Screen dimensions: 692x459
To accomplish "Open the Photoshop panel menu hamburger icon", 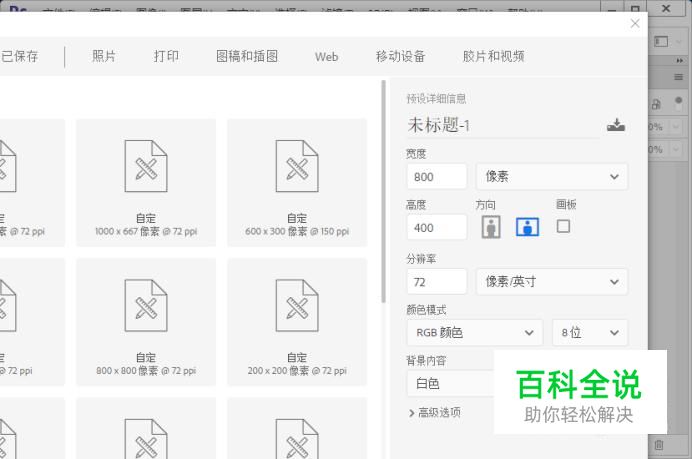I will click(679, 77).
